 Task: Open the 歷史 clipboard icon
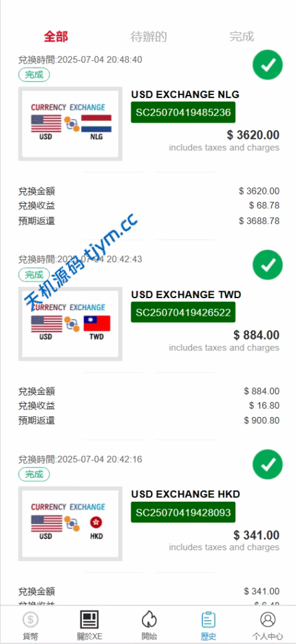(x=208, y=619)
